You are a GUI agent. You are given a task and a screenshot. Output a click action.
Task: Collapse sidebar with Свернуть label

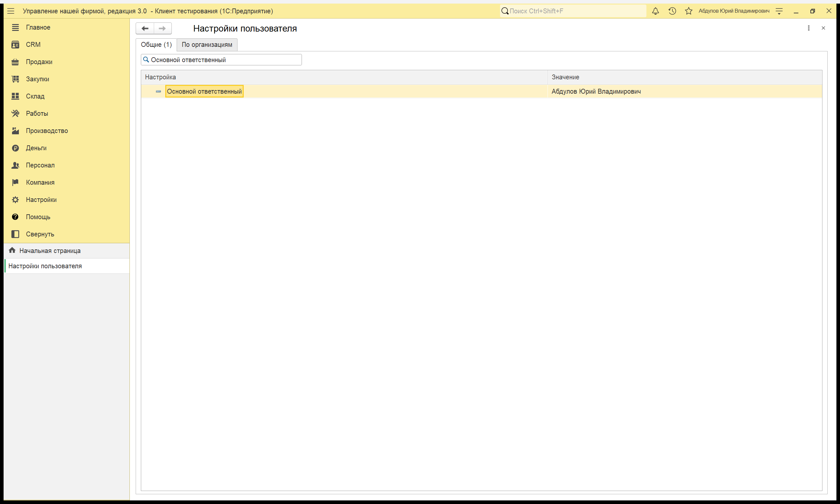[40, 234]
